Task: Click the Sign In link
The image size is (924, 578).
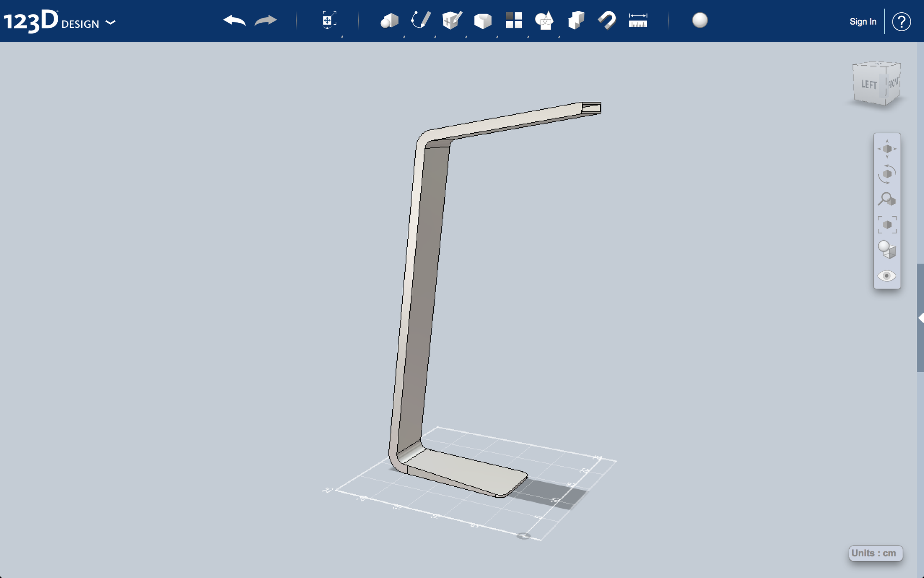Action: point(862,21)
